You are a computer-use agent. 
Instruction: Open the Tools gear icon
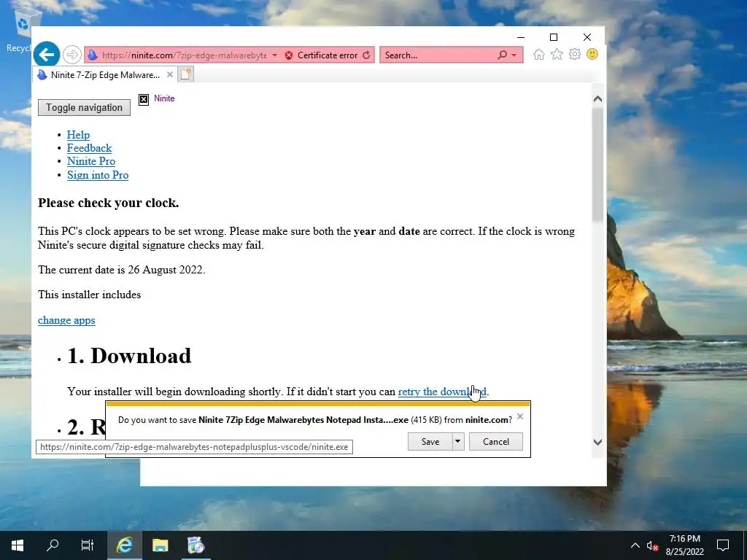pyautogui.click(x=575, y=54)
